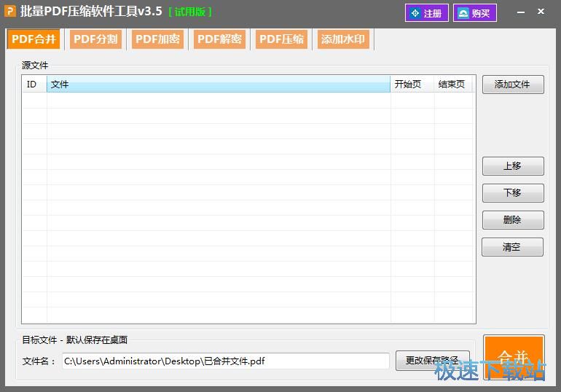The height and width of the screenshot is (392, 561).
Task: Click the 文件 column header
Action: click(x=219, y=85)
